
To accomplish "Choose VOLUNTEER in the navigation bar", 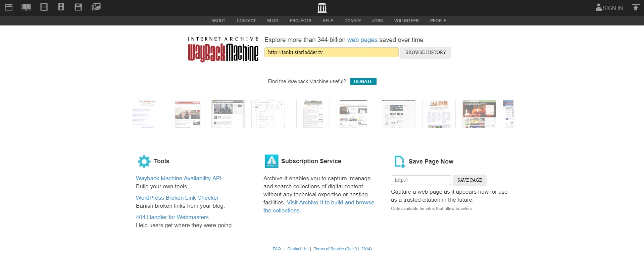I will click(406, 21).
